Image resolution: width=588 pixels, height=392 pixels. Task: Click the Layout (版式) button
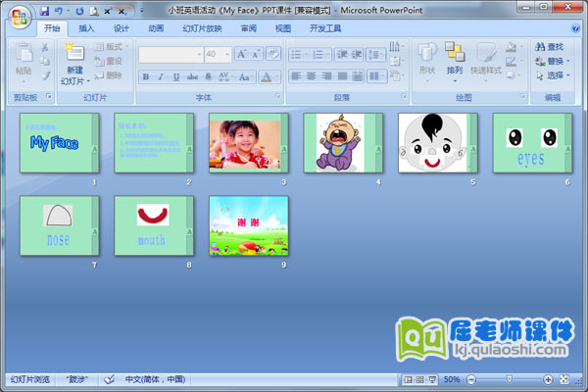(x=113, y=46)
